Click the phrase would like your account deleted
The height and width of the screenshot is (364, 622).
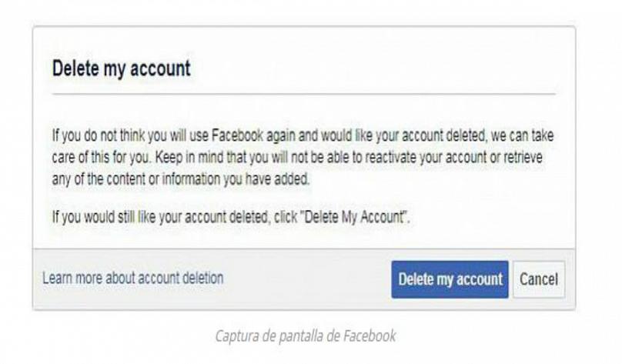(x=403, y=135)
